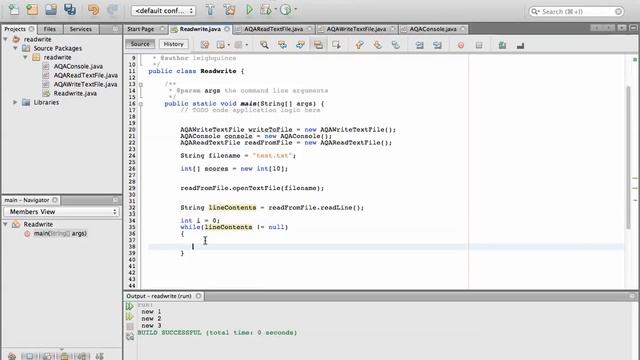
Task: Open AQAReadTextFile.java in the project tree
Action: point(85,75)
